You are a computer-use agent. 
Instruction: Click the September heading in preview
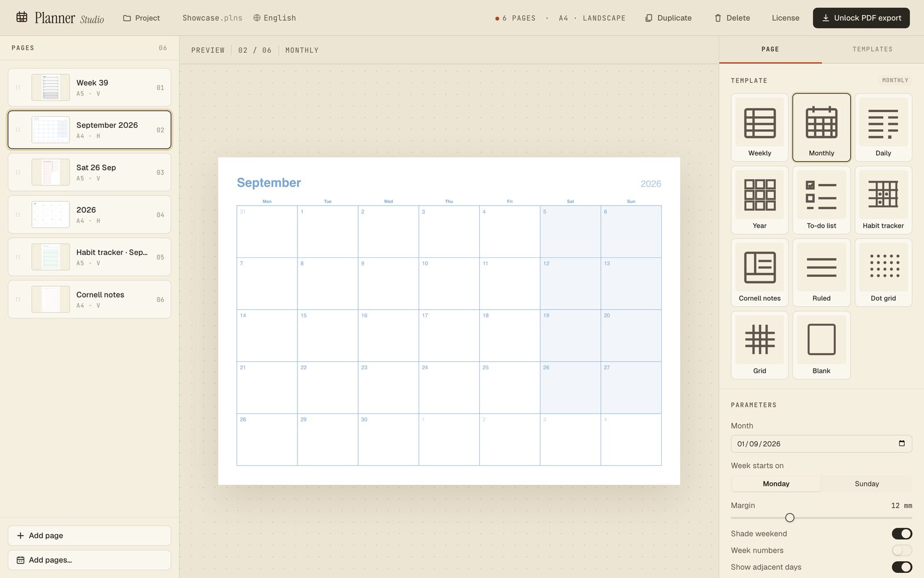[269, 183]
